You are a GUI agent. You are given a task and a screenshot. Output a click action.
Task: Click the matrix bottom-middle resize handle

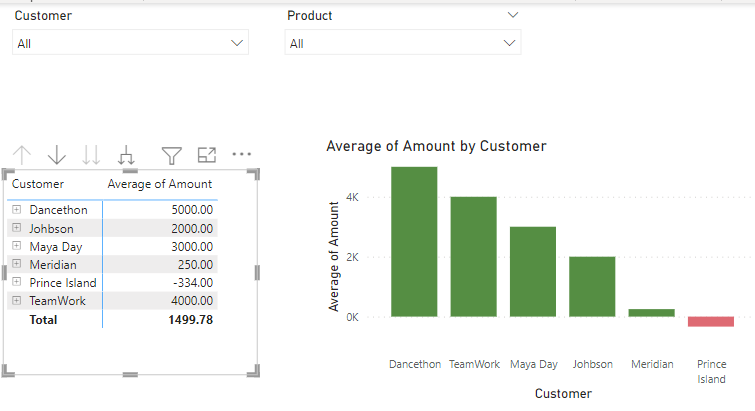tap(130, 374)
